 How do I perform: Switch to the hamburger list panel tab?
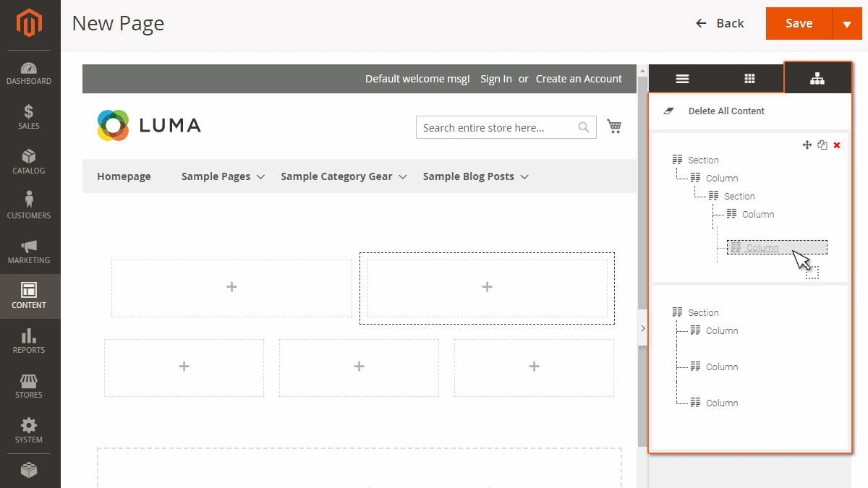click(682, 79)
